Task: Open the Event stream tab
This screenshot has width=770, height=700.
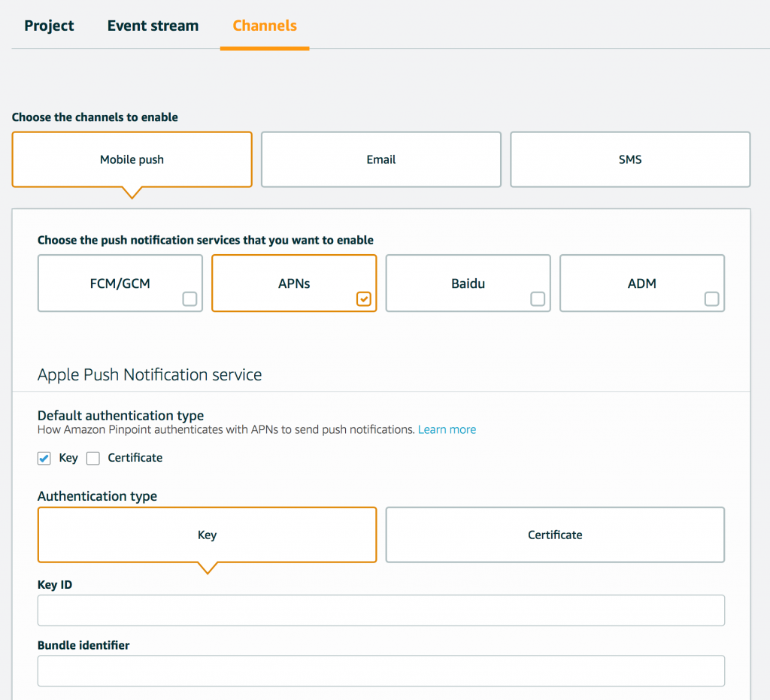Action: pyautogui.click(x=153, y=26)
